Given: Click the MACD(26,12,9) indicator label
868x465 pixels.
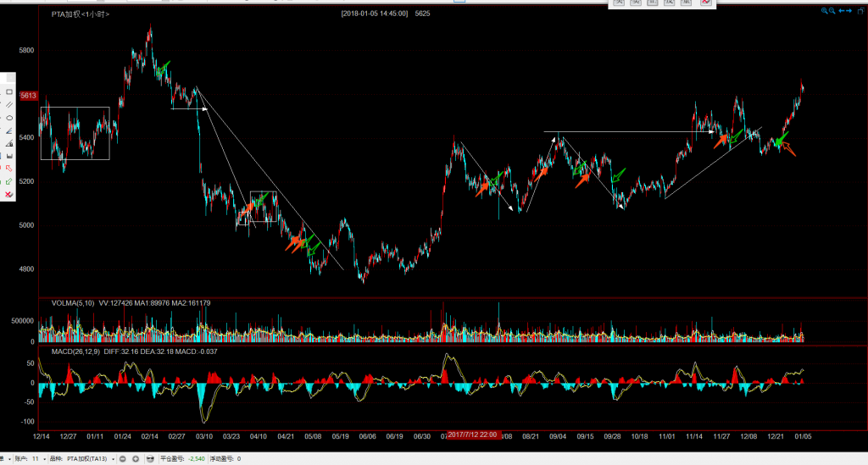Looking at the screenshot, I should pos(75,350).
